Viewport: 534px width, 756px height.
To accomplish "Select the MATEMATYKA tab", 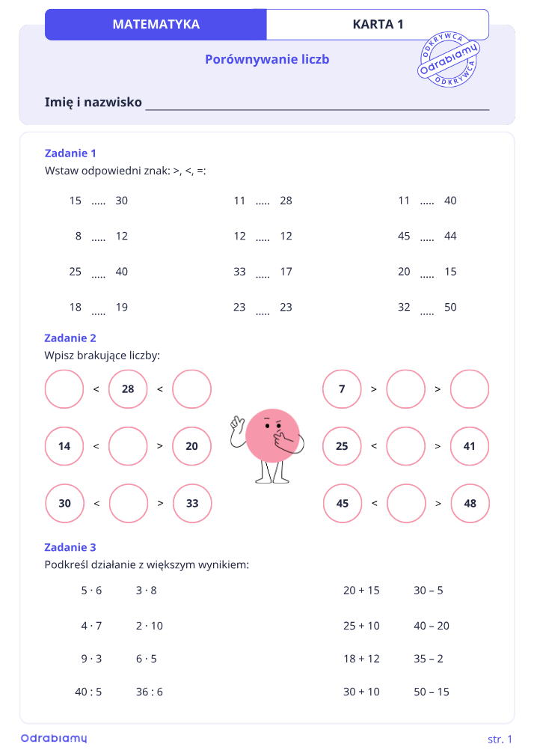I will (x=156, y=25).
